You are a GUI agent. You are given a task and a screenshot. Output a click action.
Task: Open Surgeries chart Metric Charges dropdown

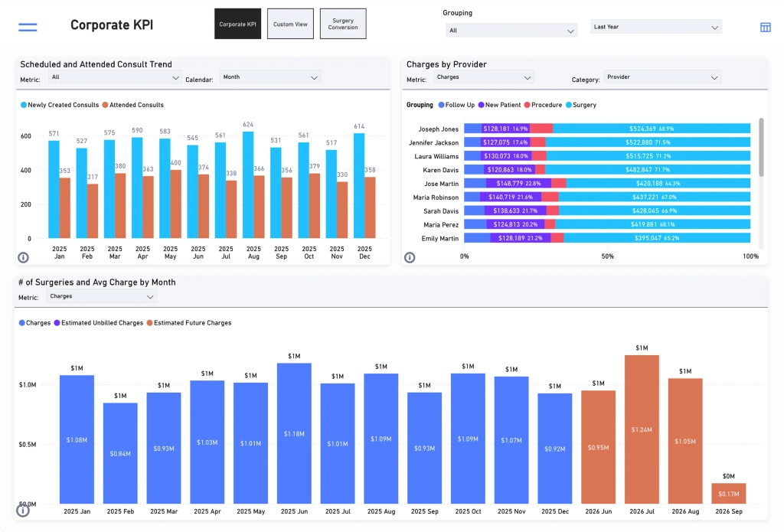point(102,296)
